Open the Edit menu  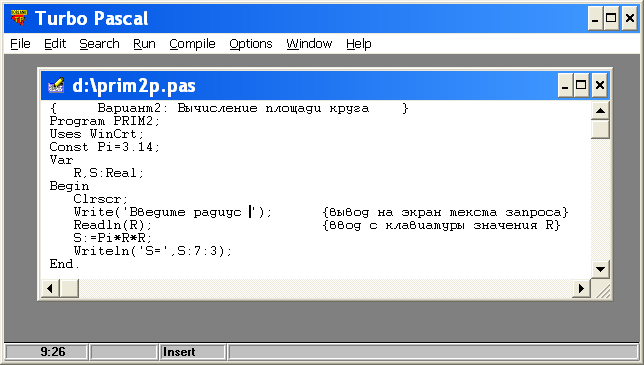55,44
